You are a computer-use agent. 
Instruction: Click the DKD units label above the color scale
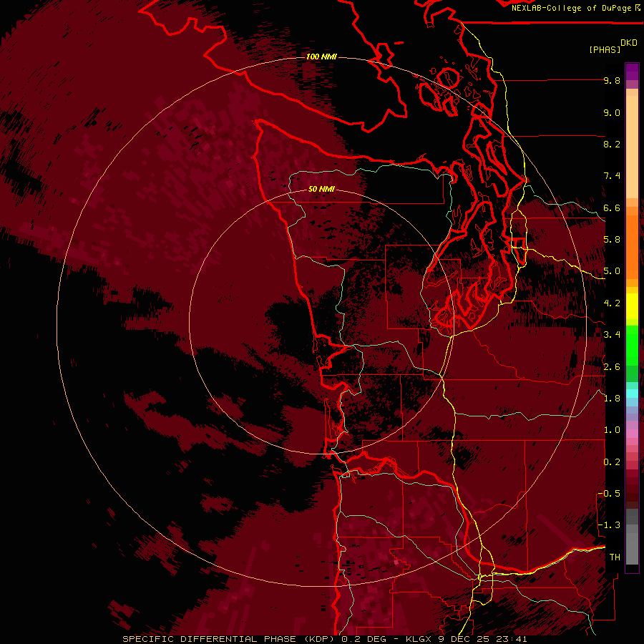pos(629,43)
